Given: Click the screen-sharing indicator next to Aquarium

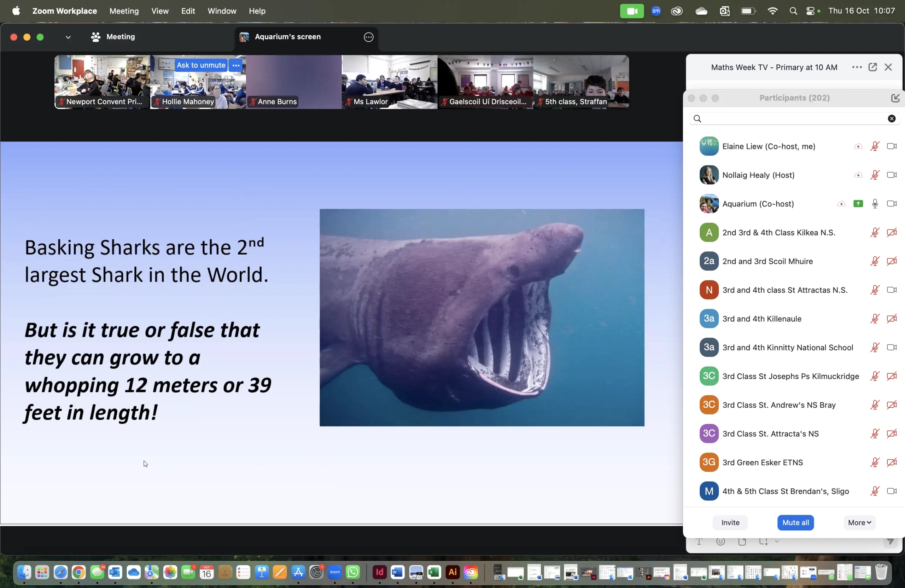Looking at the screenshot, I should click(x=859, y=204).
